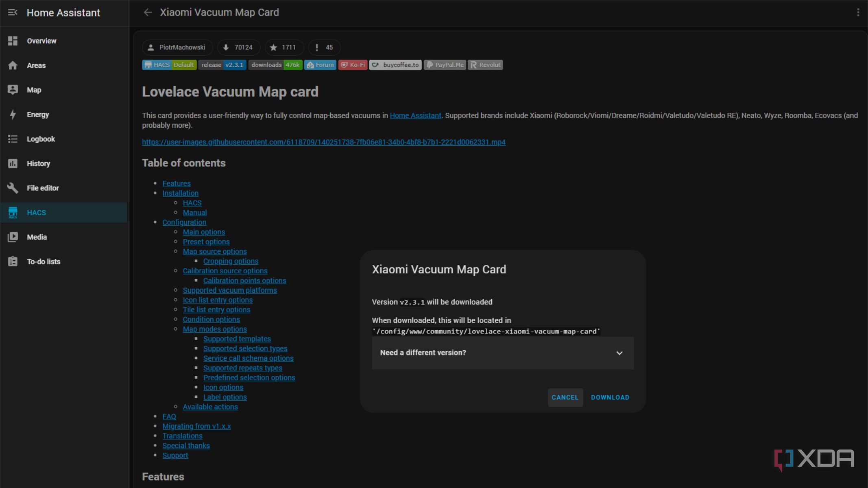This screenshot has width=868, height=488.
Task: Cancel the download dialog
Action: tap(565, 398)
